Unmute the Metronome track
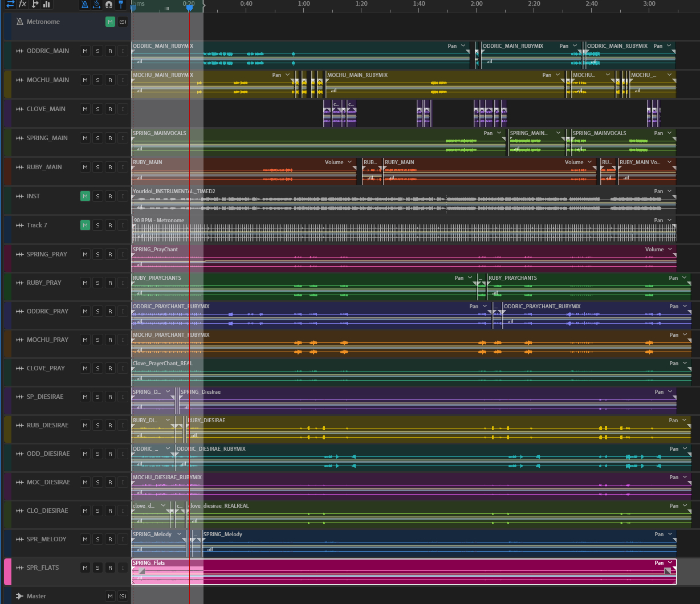This screenshot has width=700, height=604. (110, 22)
